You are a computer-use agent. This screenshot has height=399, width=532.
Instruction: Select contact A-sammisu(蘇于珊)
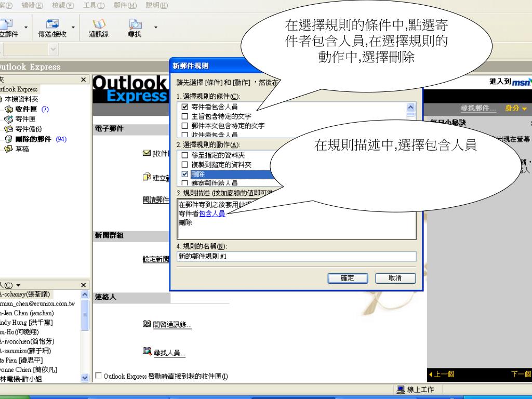25,351
